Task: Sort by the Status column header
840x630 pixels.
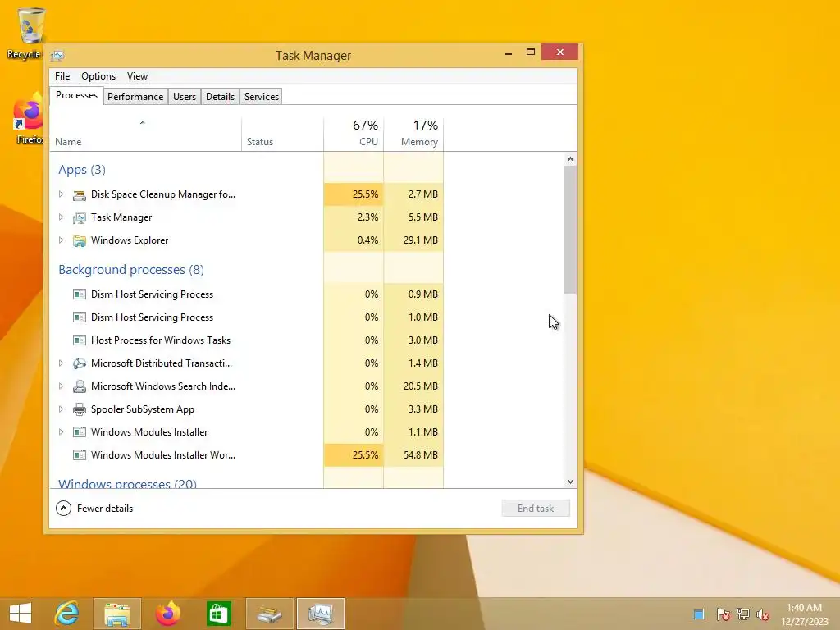Action: [282, 134]
